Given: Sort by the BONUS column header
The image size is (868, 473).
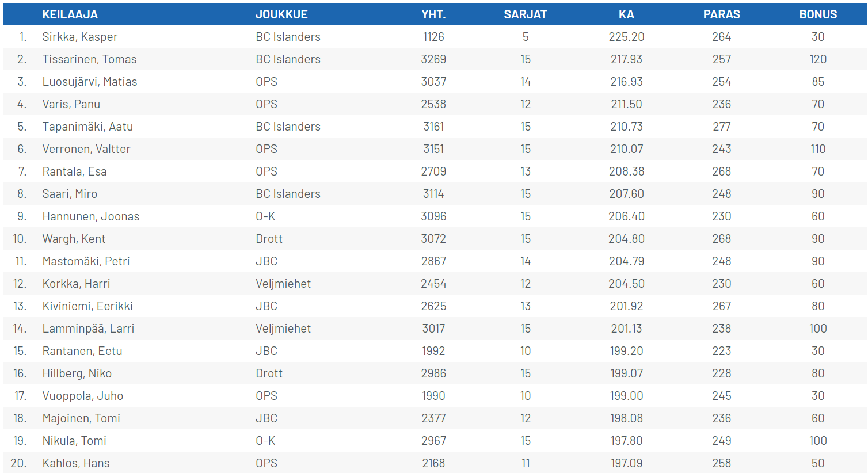Looking at the screenshot, I should coord(818,14).
